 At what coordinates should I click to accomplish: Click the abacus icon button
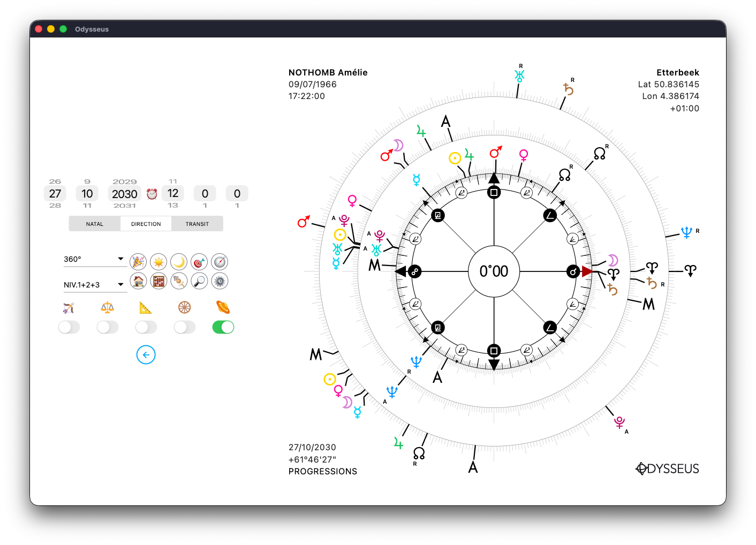coord(158,281)
